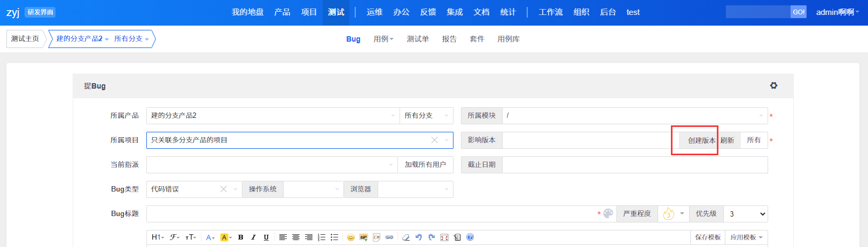The width and height of the screenshot is (868, 247).
Task: Toggle the editor fullscreen icon
Action: [x=444, y=237]
